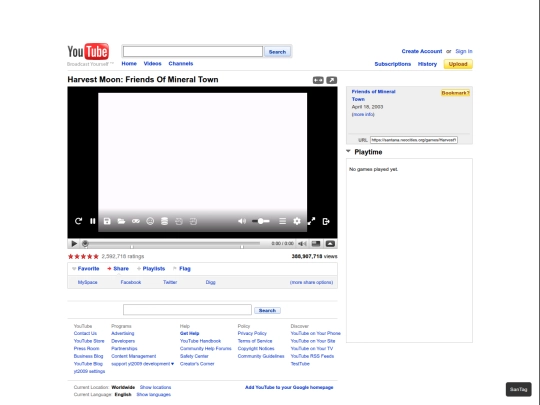
Task: Mute emulator via the speaker icon
Action: (x=242, y=221)
